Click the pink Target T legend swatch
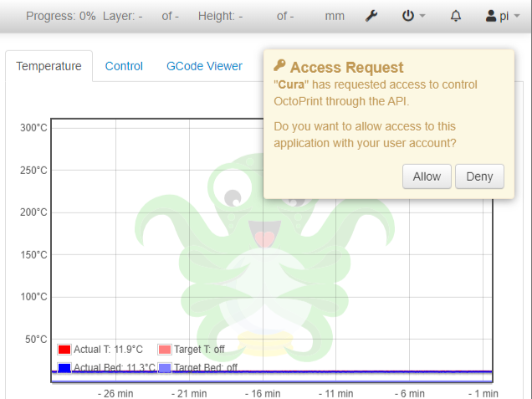 click(165, 350)
